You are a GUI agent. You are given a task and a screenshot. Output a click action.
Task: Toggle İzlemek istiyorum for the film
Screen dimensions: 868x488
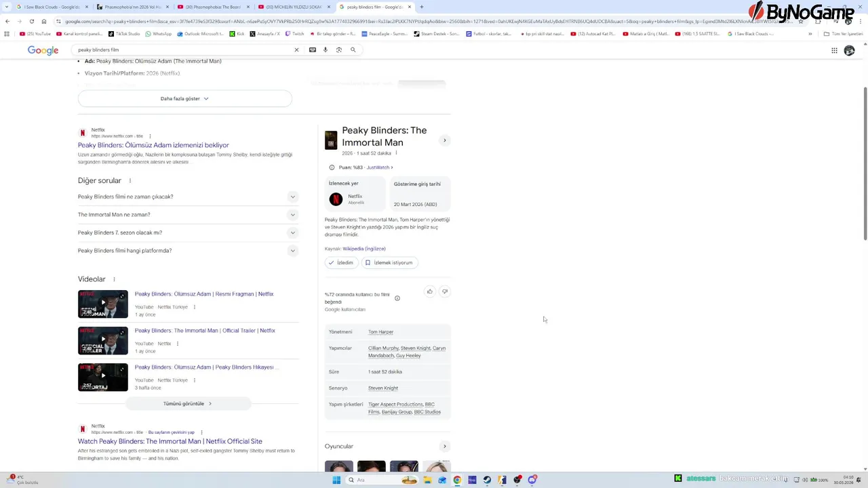(x=389, y=262)
